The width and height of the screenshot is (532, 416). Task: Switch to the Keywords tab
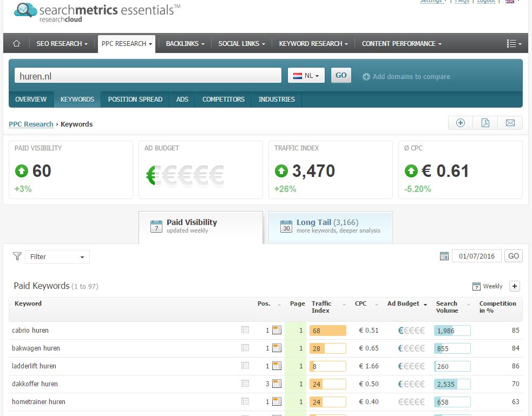tap(77, 100)
